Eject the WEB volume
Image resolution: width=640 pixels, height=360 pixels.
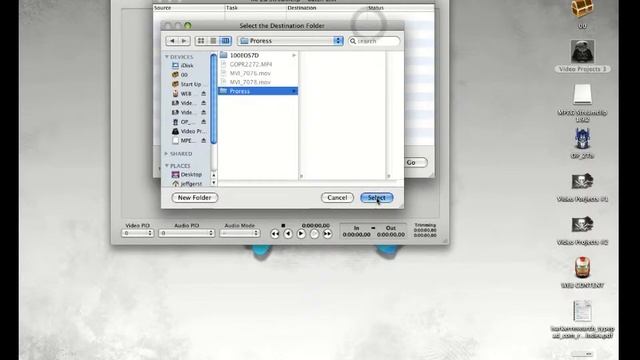(203, 93)
